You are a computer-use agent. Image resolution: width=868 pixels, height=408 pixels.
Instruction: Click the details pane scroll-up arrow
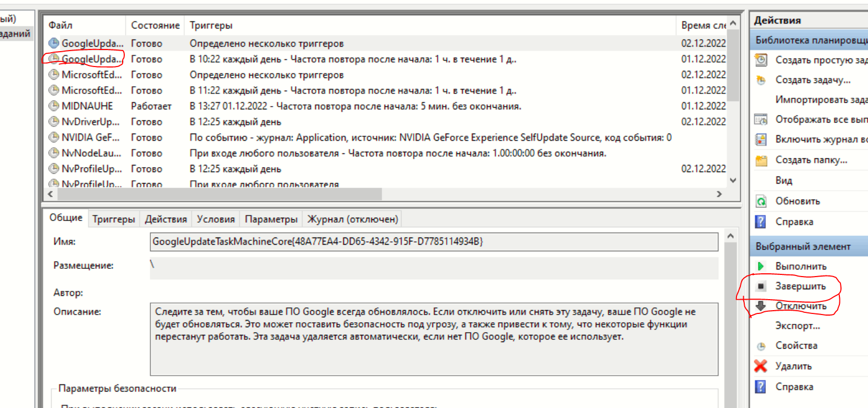[730, 236]
